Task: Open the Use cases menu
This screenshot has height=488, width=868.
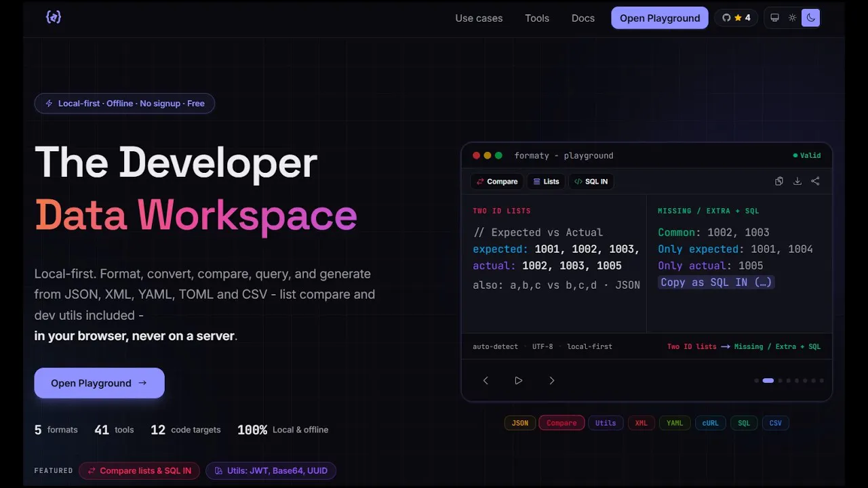Action: 479,18
